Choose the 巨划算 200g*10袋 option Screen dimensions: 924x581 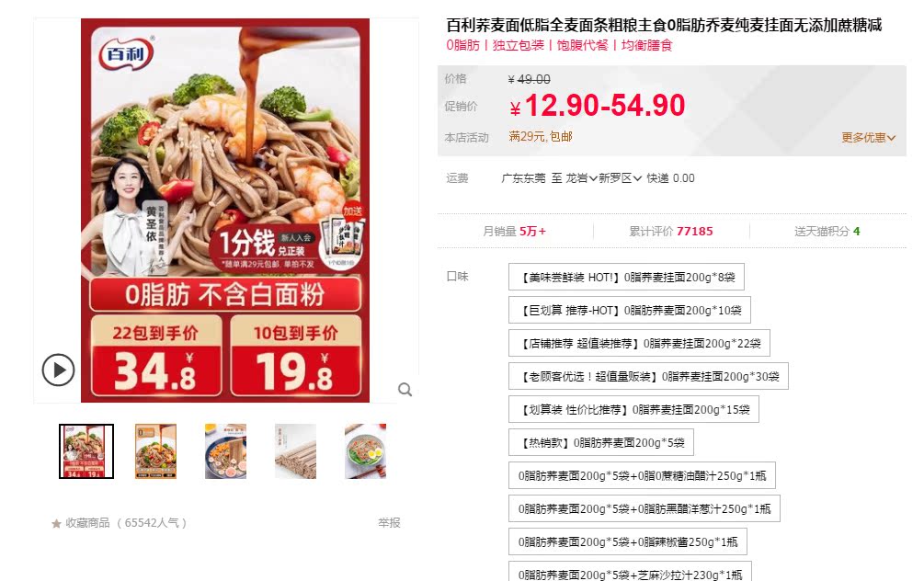pos(630,310)
